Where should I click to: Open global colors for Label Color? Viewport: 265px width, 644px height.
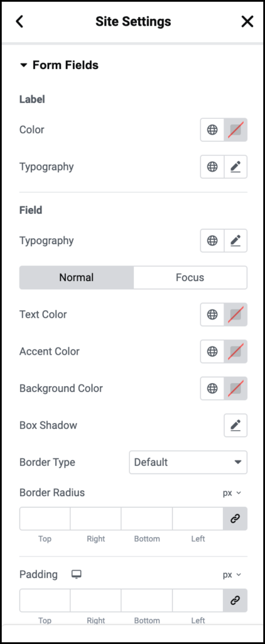(212, 130)
